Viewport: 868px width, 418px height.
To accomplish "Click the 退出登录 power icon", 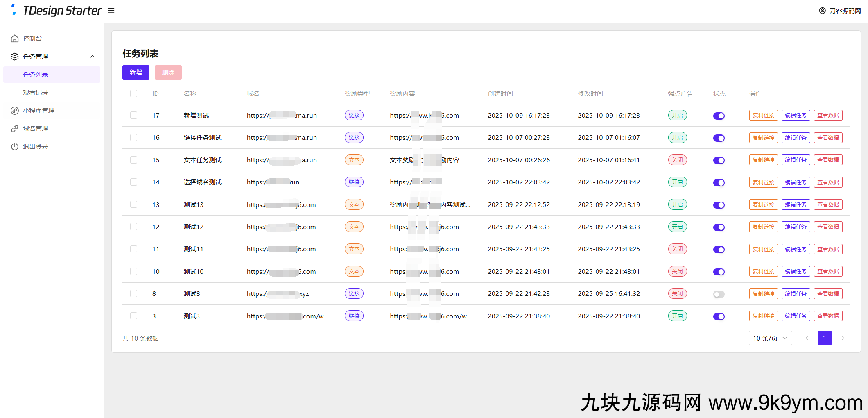I will (15, 147).
